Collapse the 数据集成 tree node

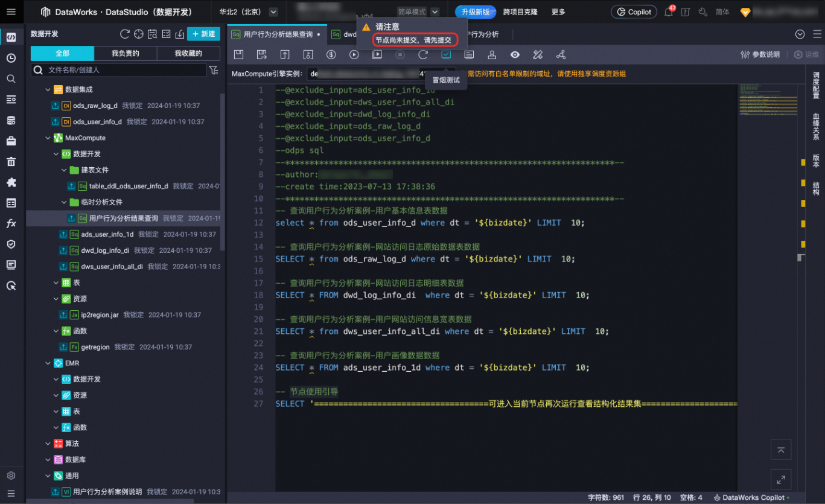(x=48, y=89)
